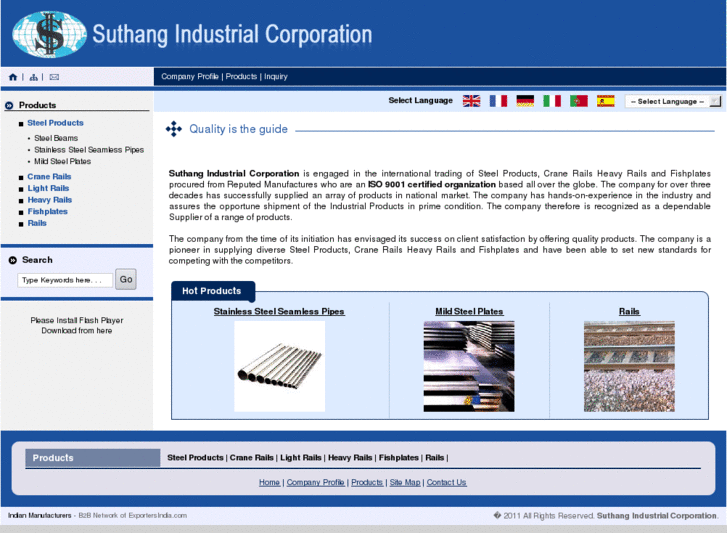Open Stainless Steel Seamless Pipes sidebar link

tap(89, 150)
